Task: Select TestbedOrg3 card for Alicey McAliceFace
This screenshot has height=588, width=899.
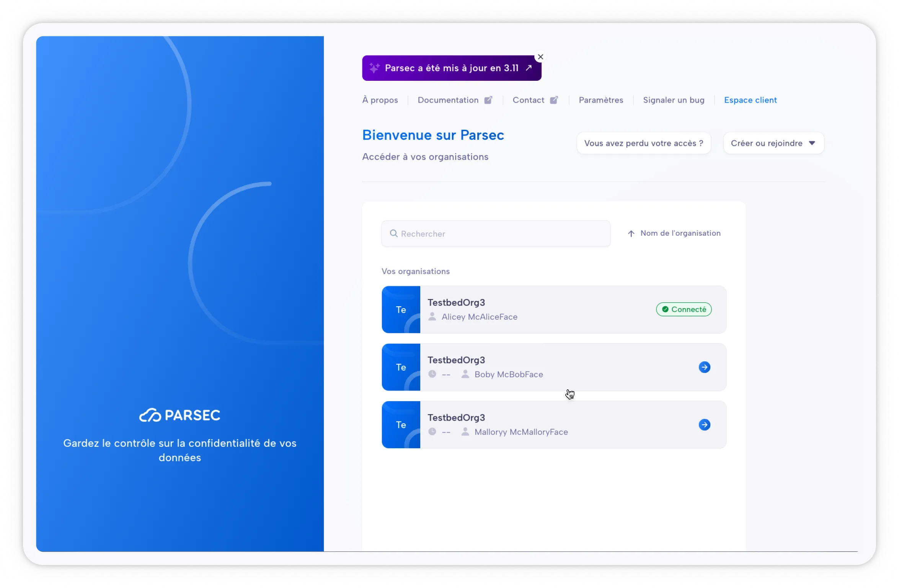Action: (x=554, y=309)
